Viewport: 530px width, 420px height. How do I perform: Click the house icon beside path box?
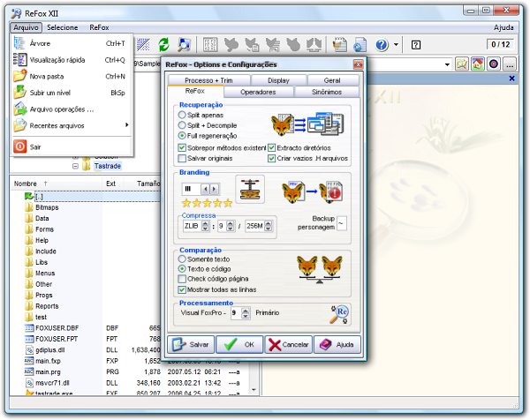pyautogui.click(x=477, y=64)
